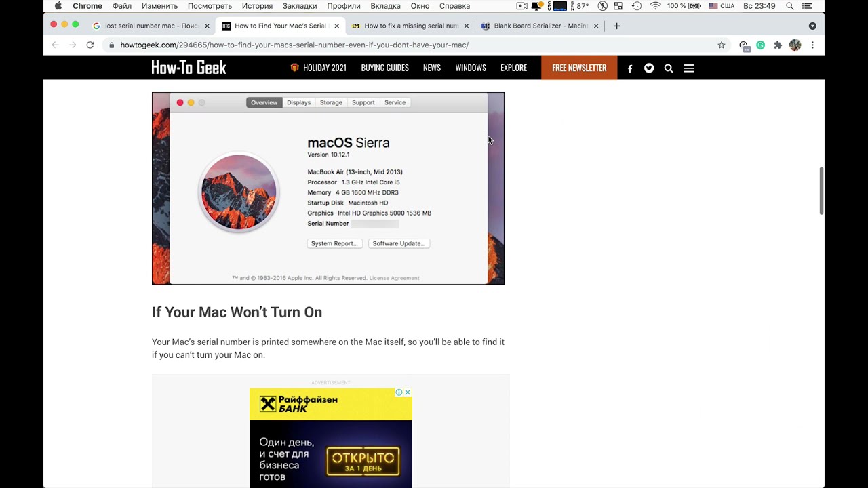The image size is (868, 488).
Task: Open the News nav link
Action: point(432,68)
